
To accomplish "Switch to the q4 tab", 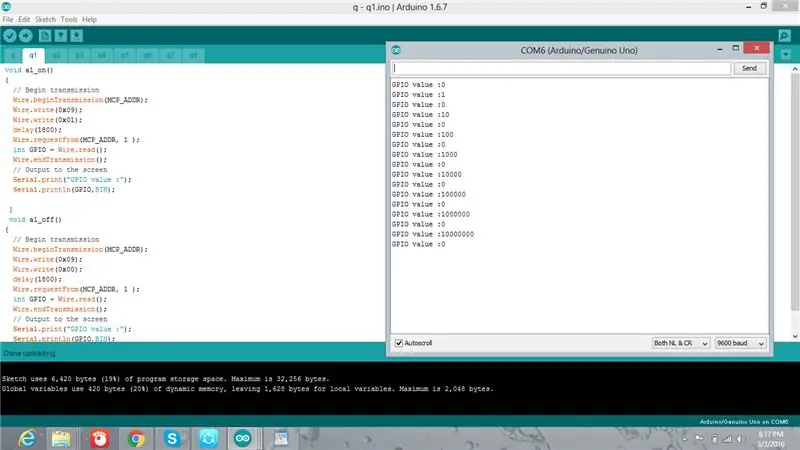I will [102, 55].
